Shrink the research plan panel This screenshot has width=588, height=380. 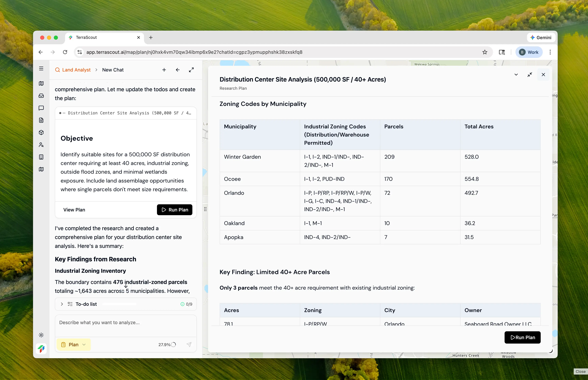click(529, 75)
